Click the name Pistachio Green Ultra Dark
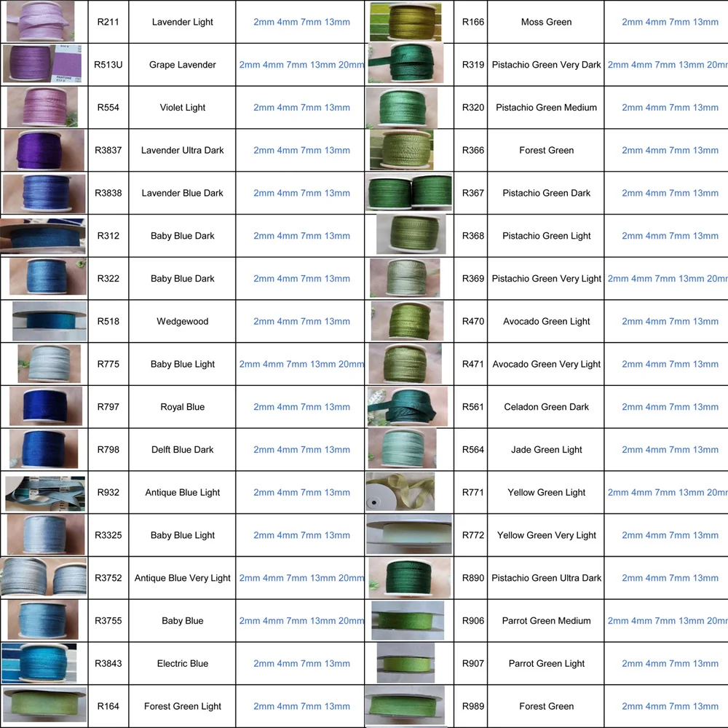728x728 pixels. coord(547,577)
